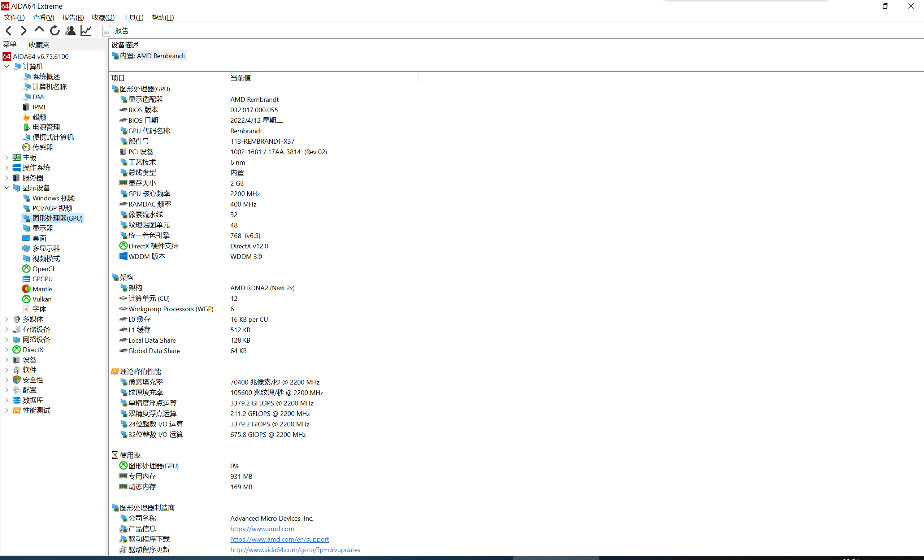Expand the 操作系统 tree node

7,168
